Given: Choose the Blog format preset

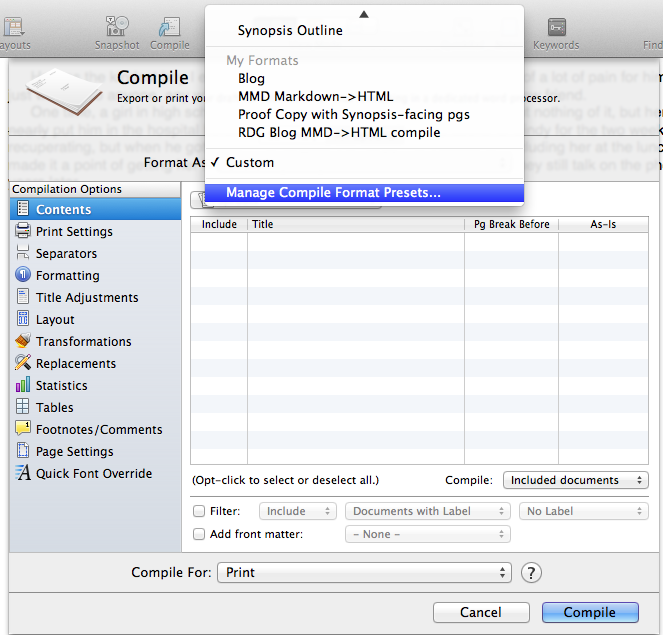Looking at the screenshot, I should tap(364, 79).
